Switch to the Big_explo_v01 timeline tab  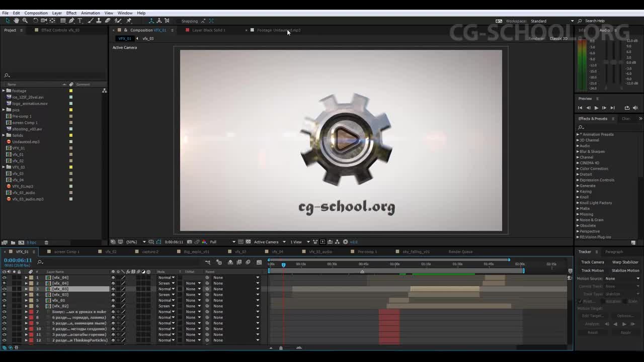(196, 251)
